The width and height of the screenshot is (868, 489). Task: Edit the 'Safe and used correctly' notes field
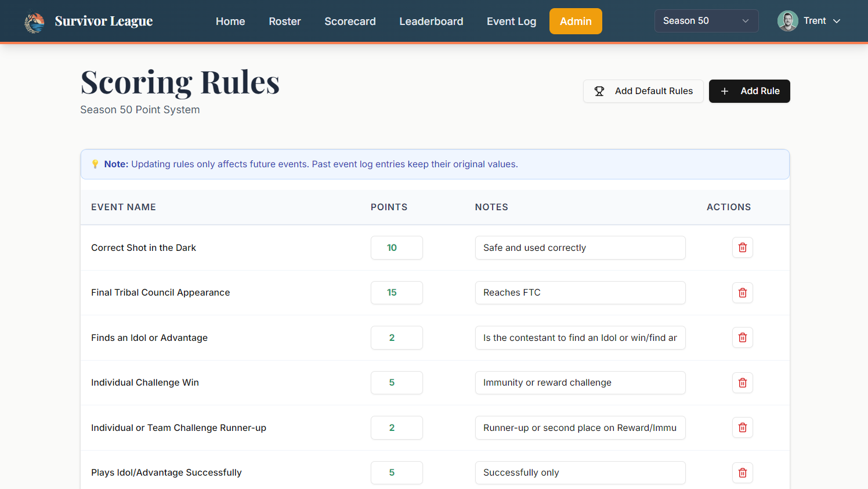click(x=580, y=247)
